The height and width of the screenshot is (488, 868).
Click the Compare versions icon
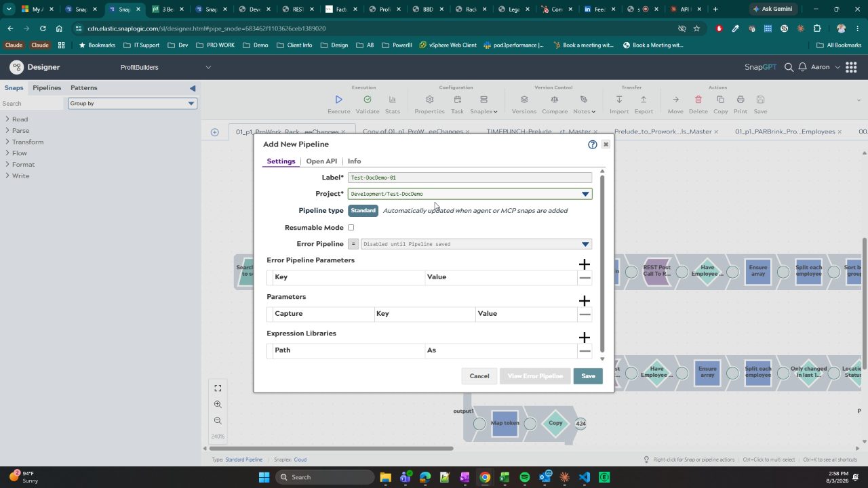(554, 100)
